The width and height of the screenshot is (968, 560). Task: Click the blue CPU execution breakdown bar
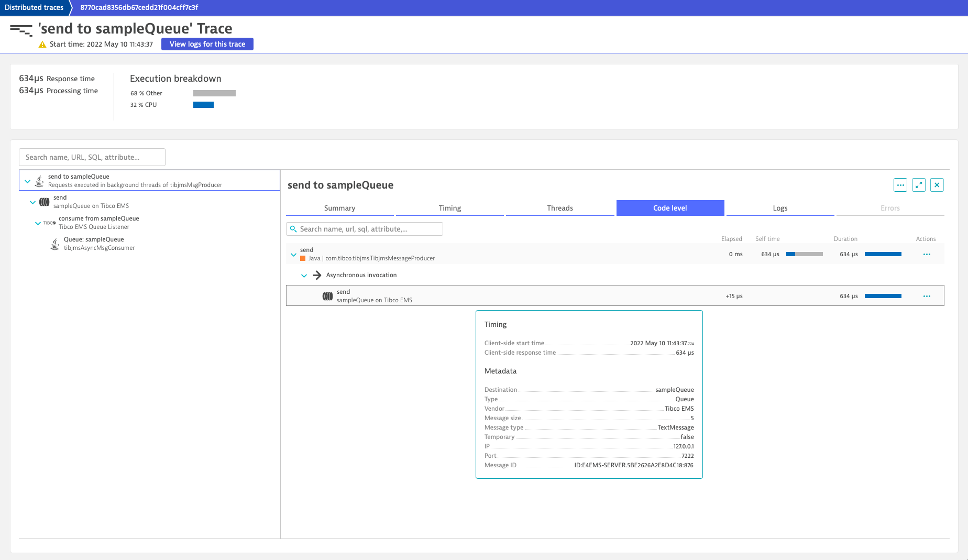[203, 105]
